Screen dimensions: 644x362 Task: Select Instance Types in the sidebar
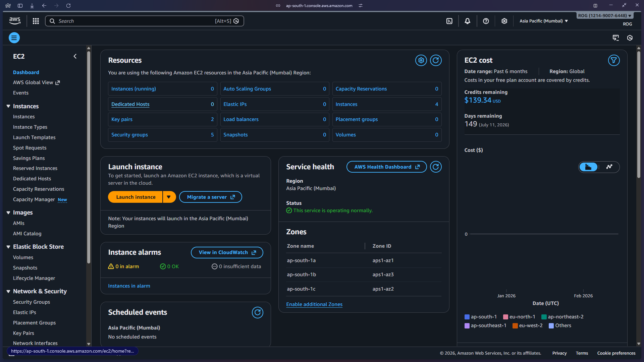coord(30,127)
